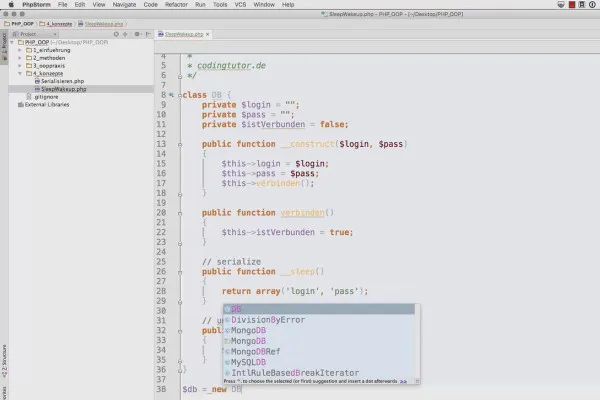600x400 pixels.
Task: Open the Apple menu icon
Action: (x=11, y=5)
